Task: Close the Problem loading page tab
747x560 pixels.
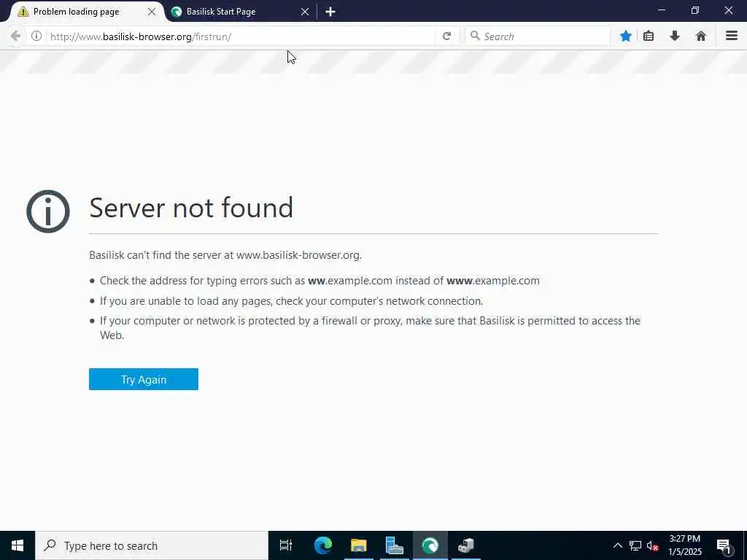Action: [152, 12]
